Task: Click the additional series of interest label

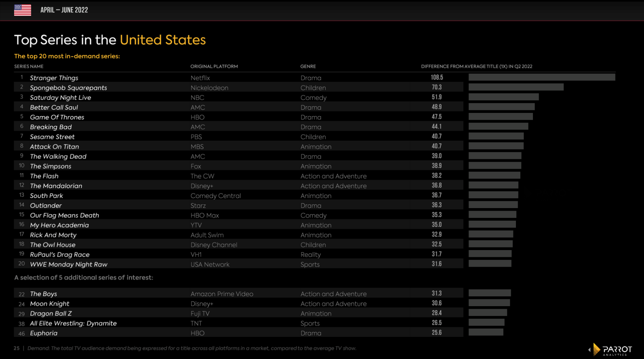Action: tap(84, 277)
